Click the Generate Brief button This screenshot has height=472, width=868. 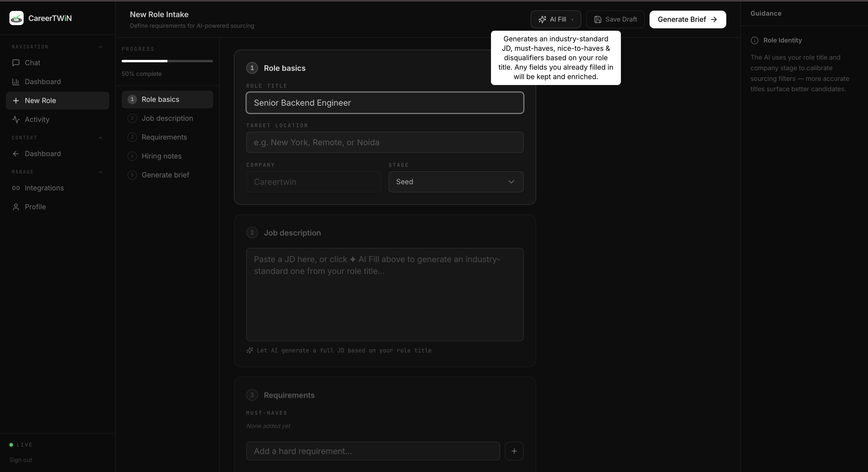coord(688,19)
